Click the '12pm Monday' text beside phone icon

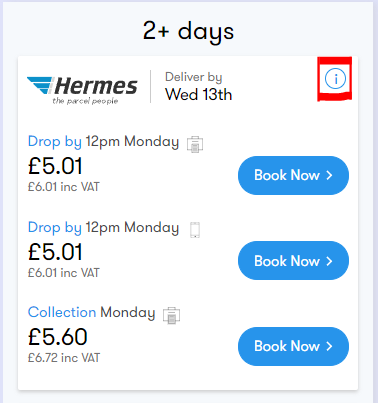[132, 228]
